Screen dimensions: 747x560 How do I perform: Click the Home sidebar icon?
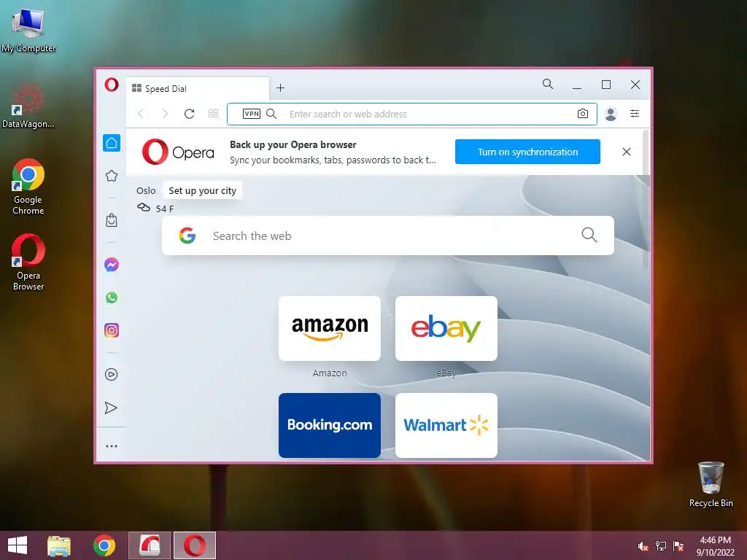[112, 143]
